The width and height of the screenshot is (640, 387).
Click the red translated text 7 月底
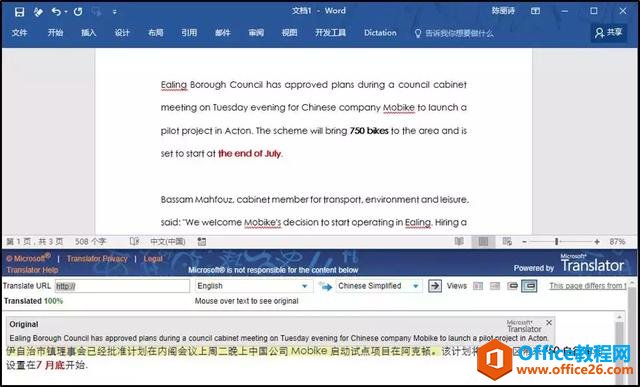[x=51, y=365]
